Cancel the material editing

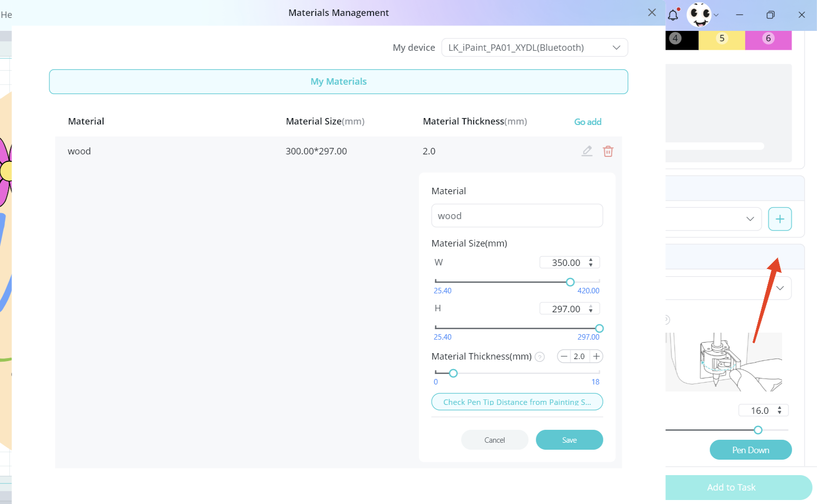495,440
